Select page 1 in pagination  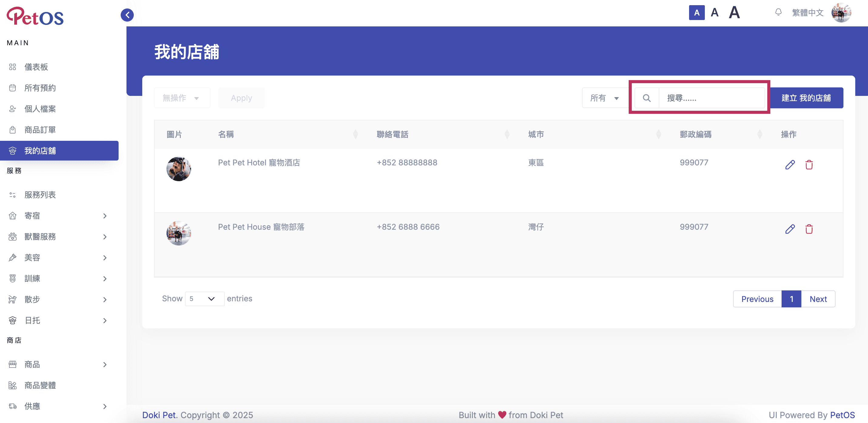click(791, 299)
